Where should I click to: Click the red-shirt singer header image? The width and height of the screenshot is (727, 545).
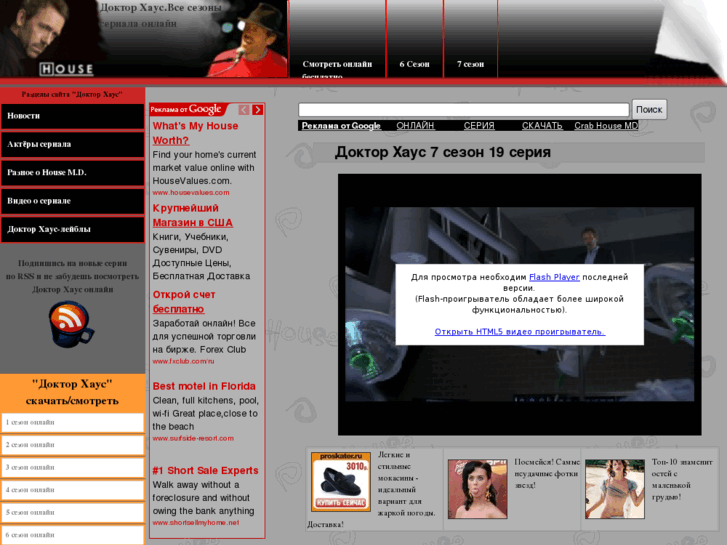coord(248,41)
